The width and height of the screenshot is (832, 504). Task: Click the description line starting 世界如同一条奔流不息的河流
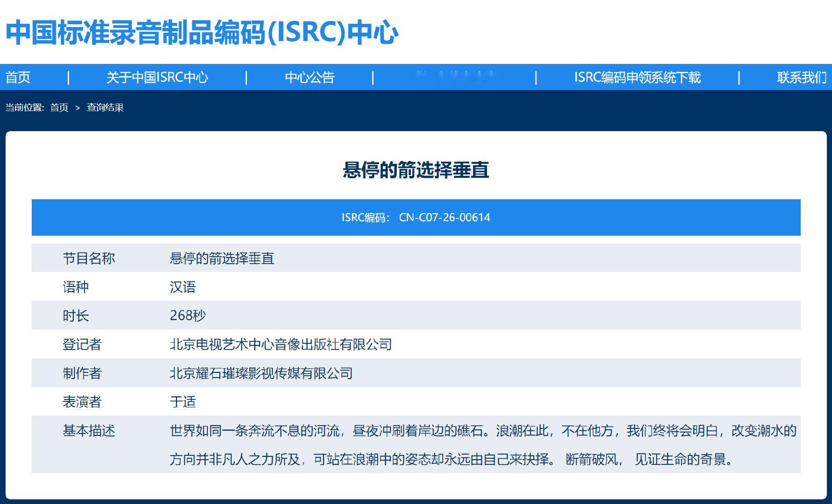483,431
